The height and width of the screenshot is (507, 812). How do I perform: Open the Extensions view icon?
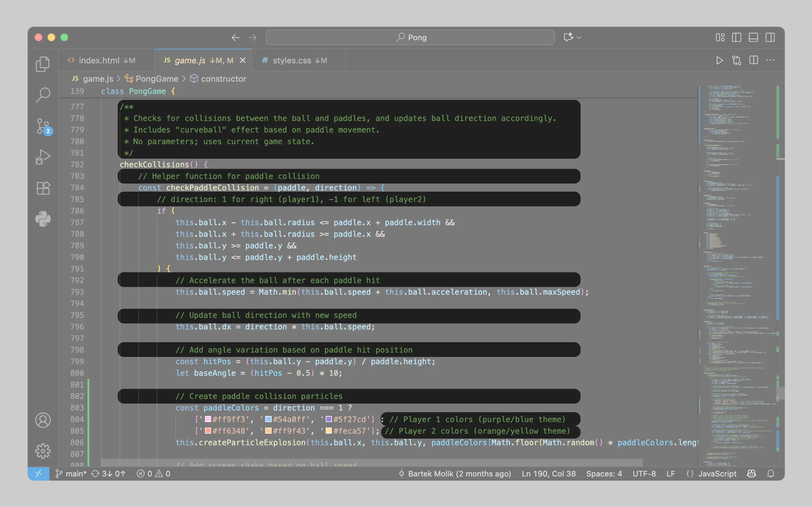coord(43,188)
